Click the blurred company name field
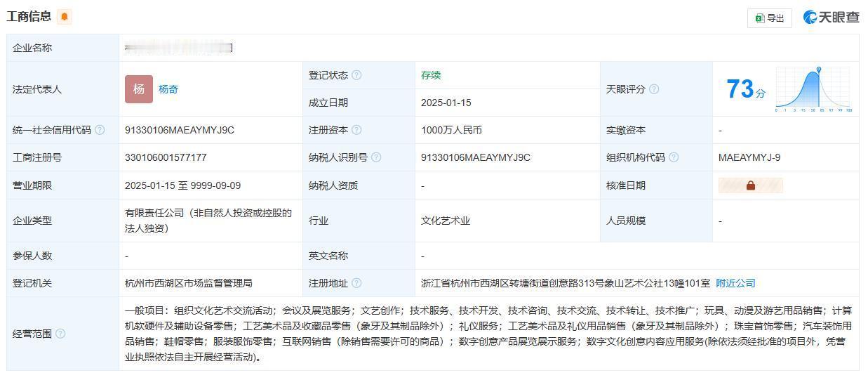This screenshot has height=380, width=868. pos(178,48)
